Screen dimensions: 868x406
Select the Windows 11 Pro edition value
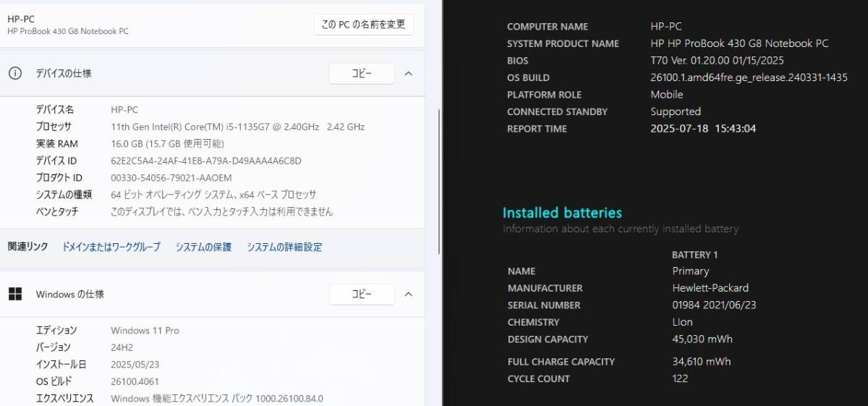click(145, 330)
